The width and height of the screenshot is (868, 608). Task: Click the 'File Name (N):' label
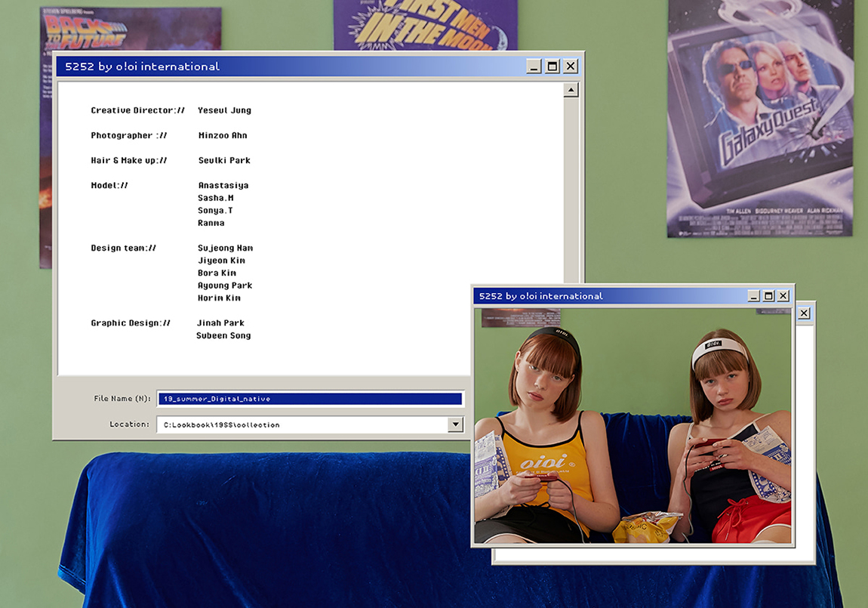coord(122,398)
